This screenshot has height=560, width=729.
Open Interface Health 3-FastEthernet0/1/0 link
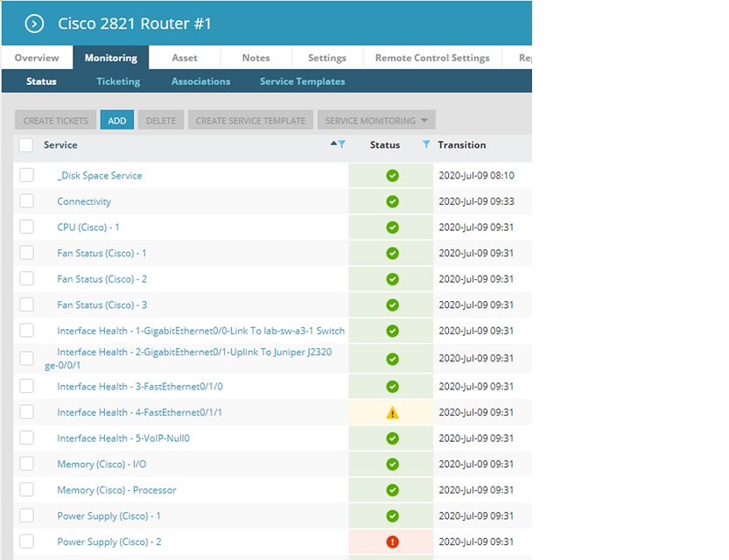click(x=140, y=387)
